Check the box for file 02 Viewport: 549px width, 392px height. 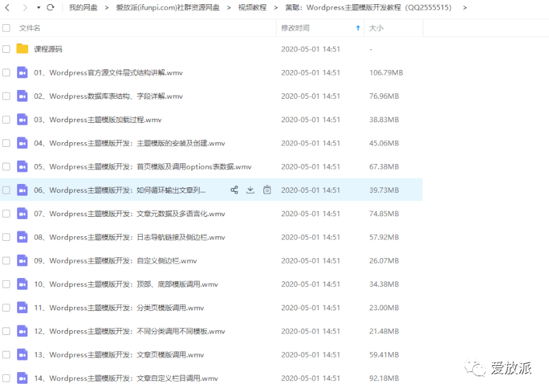pyautogui.click(x=6, y=96)
